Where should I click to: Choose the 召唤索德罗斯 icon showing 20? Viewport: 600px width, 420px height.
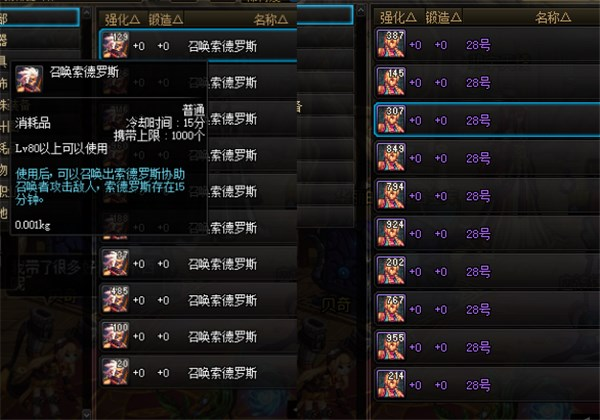pos(116,372)
